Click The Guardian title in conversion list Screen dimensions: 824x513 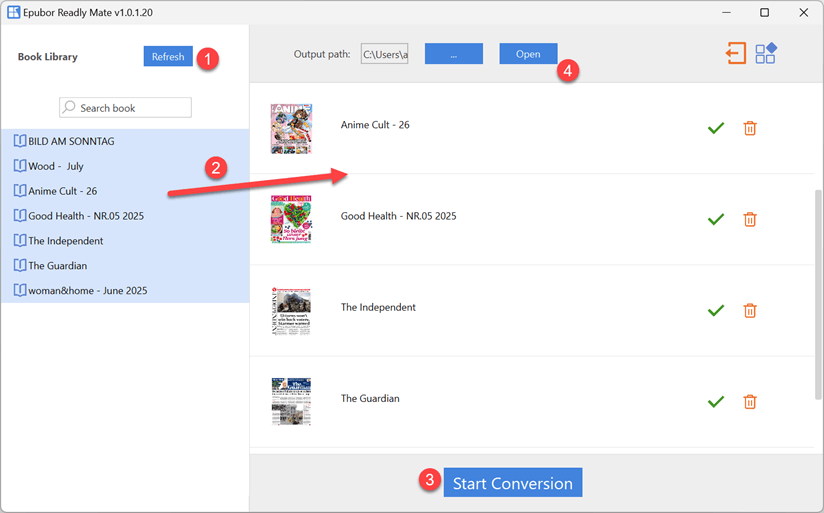pos(370,398)
